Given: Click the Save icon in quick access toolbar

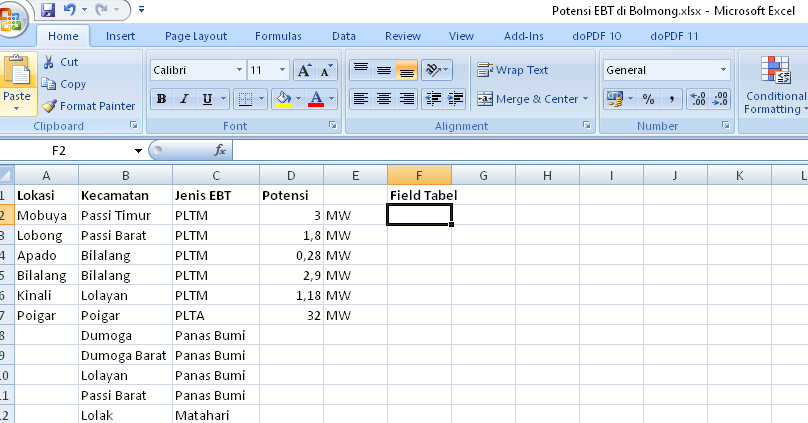Looking at the screenshot, I should tap(47, 11).
